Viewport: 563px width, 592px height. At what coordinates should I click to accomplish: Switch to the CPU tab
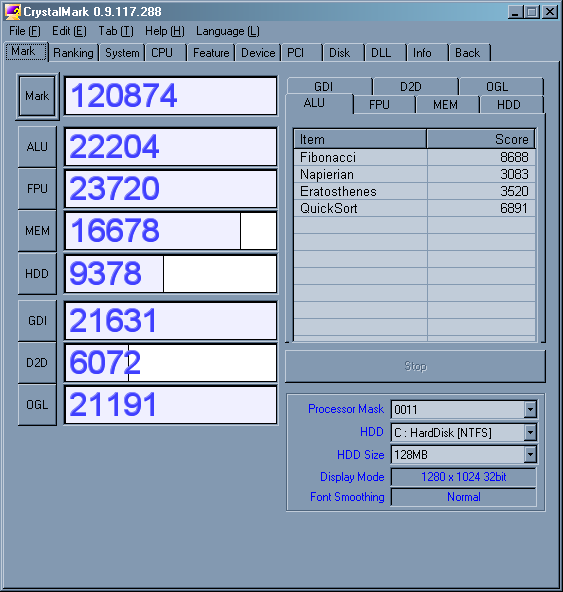click(165, 52)
